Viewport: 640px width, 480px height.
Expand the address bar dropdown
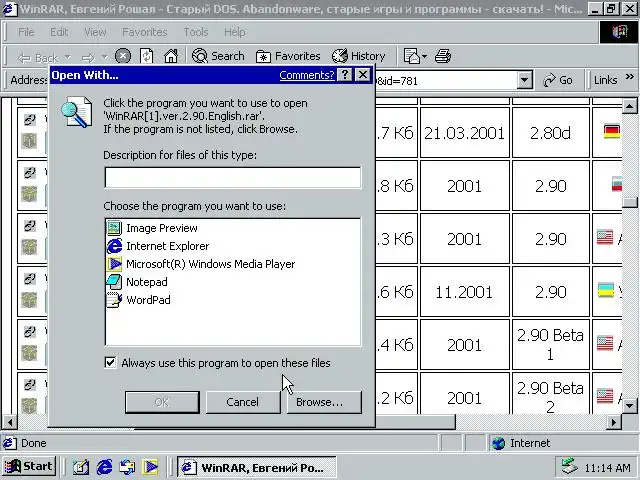click(x=525, y=80)
